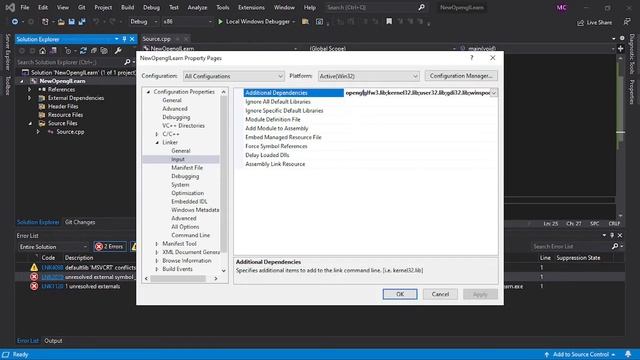Click the Open File folder icon in the toolbar
The width and height of the screenshot is (640, 360).
click(x=61, y=22)
